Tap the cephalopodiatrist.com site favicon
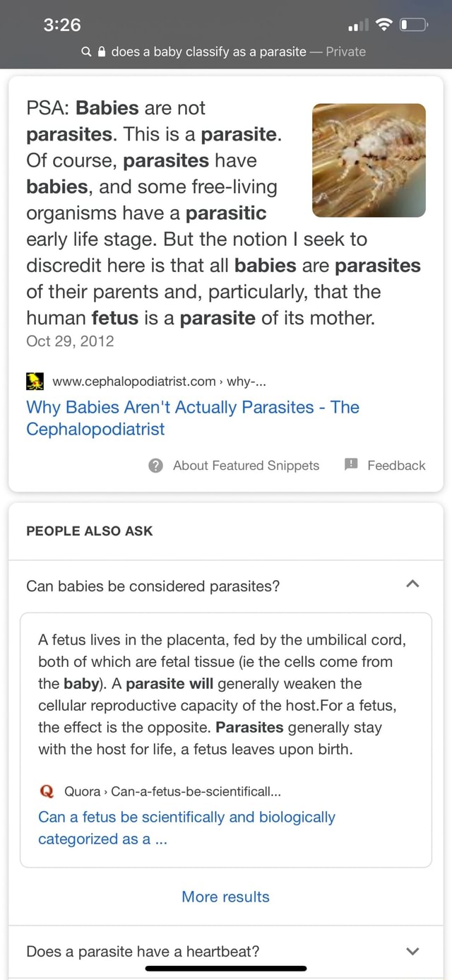Viewport: 452px width, 980px height. tap(35, 381)
